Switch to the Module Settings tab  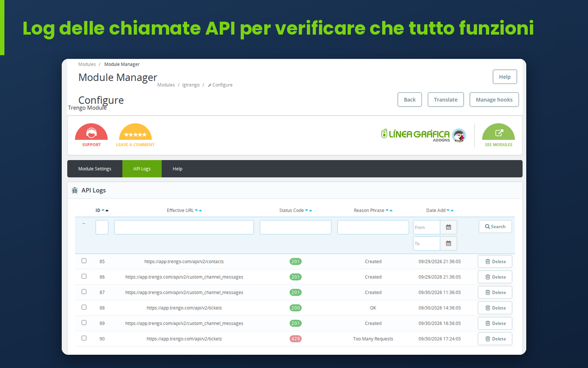95,169
